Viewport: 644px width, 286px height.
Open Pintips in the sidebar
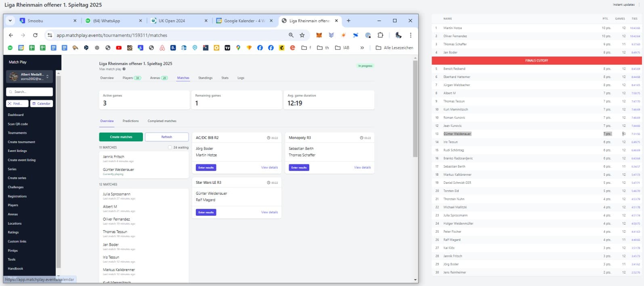[13, 250]
